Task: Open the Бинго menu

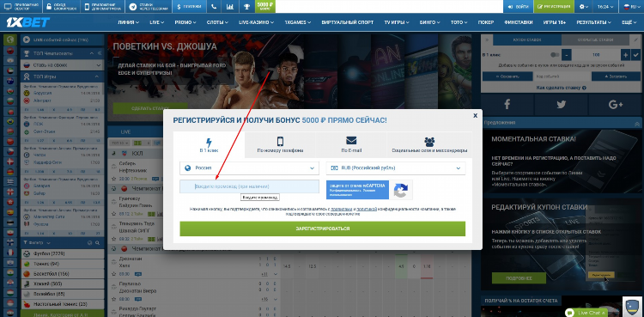Action: 430,22
